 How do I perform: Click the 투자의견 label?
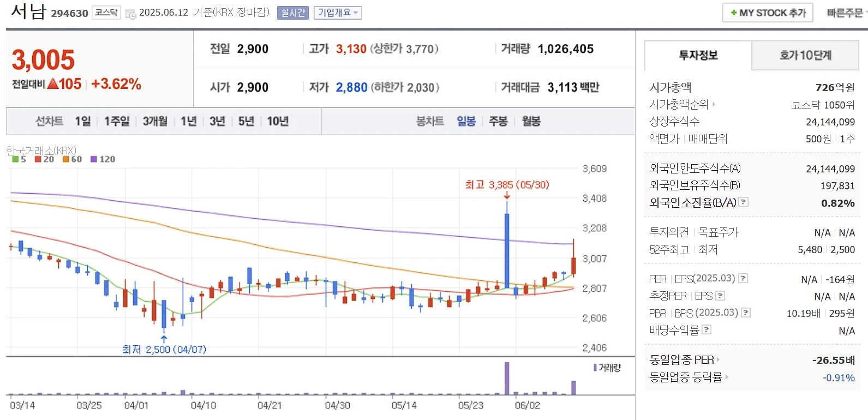[x=669, y=232]
